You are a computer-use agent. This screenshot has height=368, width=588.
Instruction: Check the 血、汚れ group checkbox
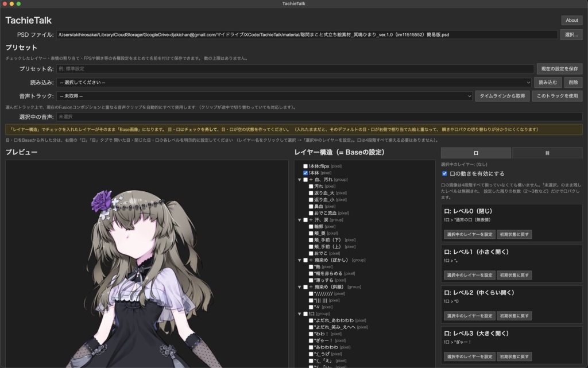point(305,180)
